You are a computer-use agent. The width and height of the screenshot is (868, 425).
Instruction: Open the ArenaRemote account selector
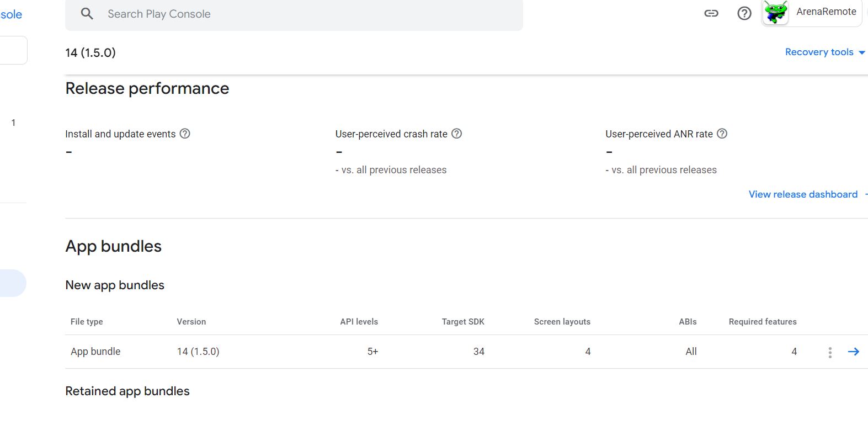click(826, 12)
